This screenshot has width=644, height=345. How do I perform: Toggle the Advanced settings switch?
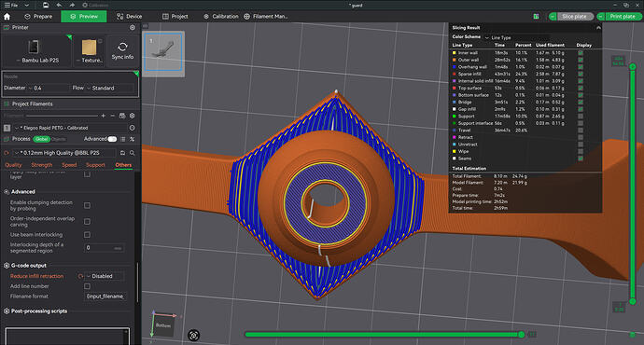pos(112,139)
